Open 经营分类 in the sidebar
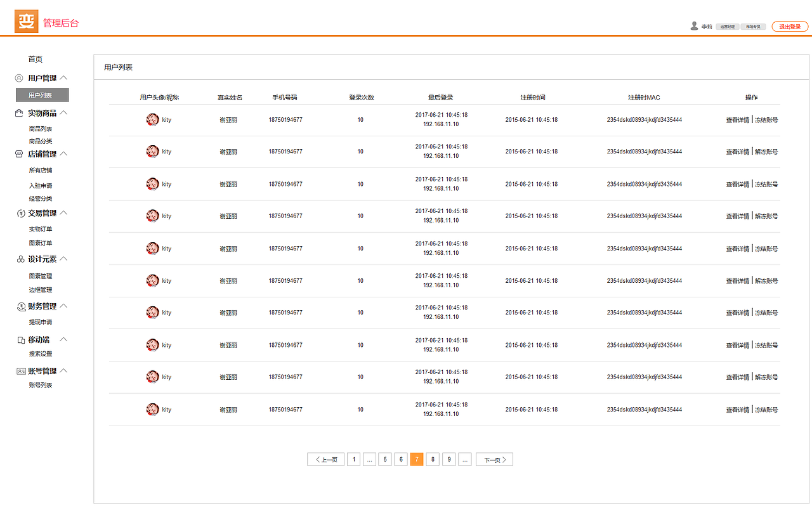The image size is (812, 513). [41, 198]
